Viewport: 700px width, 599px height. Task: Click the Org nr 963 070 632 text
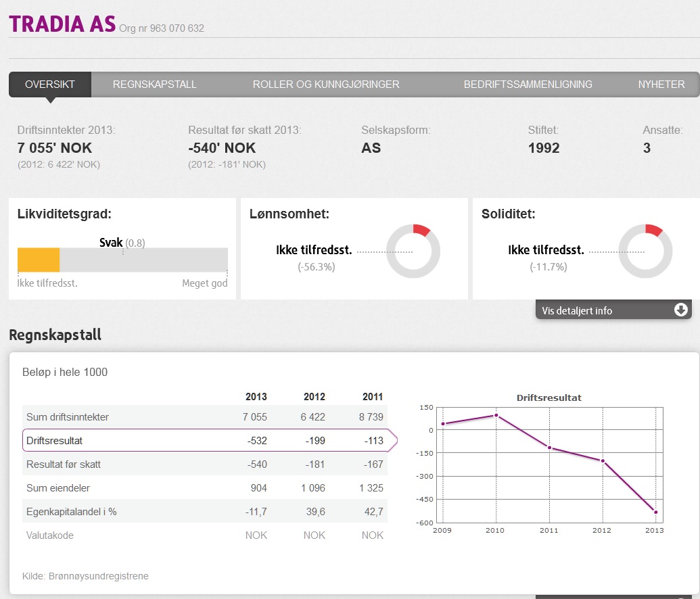tap(162, 28)
